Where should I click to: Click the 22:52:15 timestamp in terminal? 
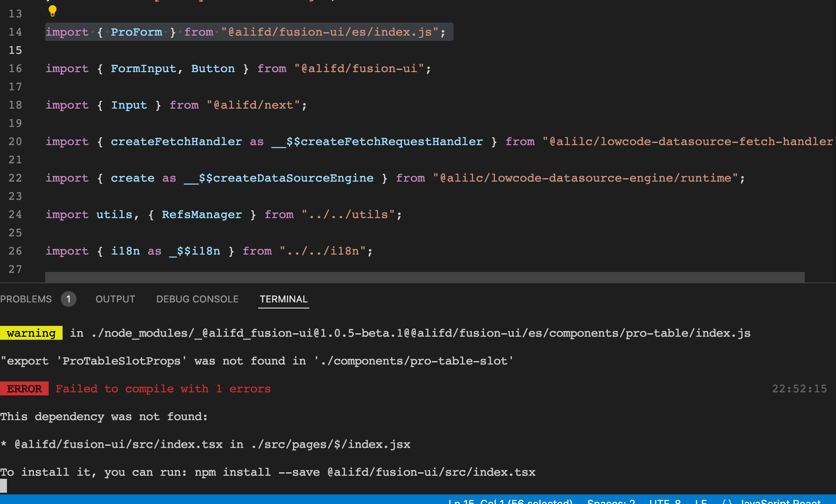point(800,388)
